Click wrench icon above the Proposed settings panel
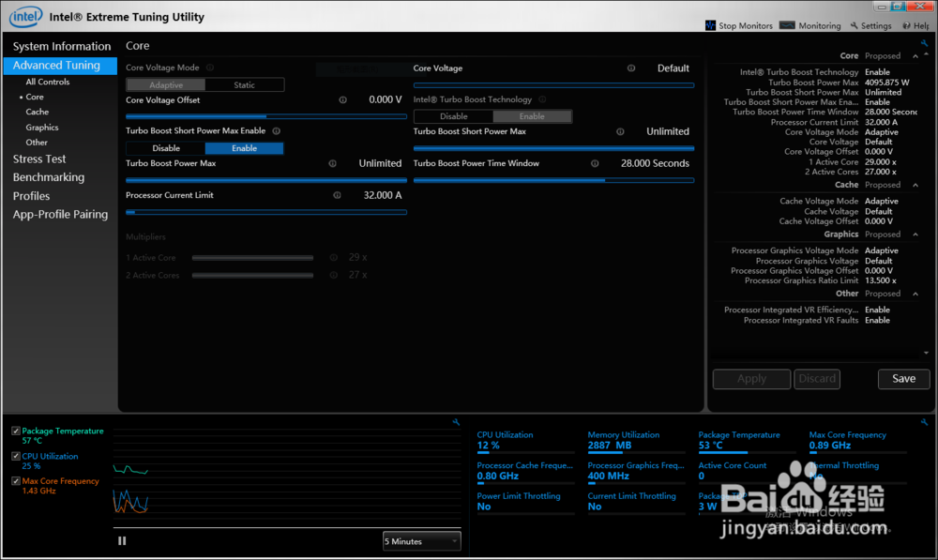The image size is (938, 560). pos(924,44)
